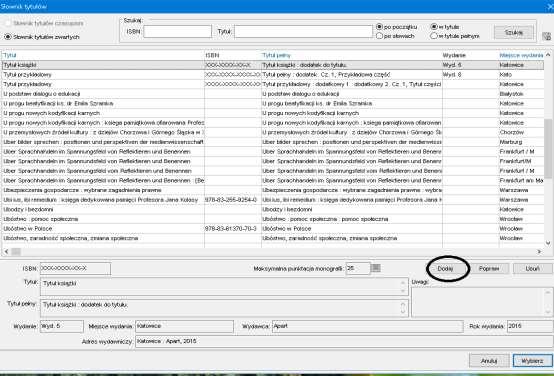Select row 'Ubóstwo : pomoc społeczna'
The height and width of the screenshot is (376, 554).
272,219
